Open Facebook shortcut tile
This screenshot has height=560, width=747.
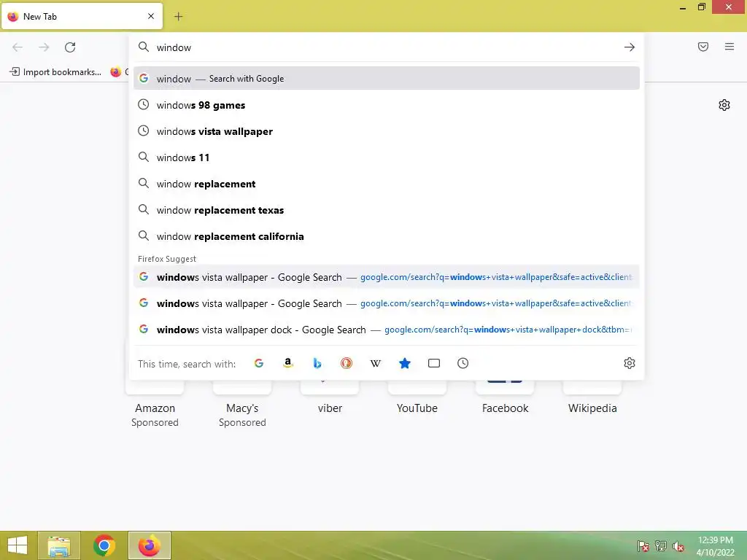pos(505,400)
